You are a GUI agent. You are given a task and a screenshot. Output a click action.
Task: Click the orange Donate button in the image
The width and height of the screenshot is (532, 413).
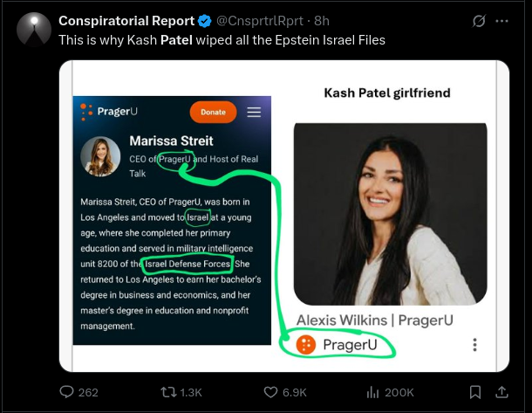point(213,112)
